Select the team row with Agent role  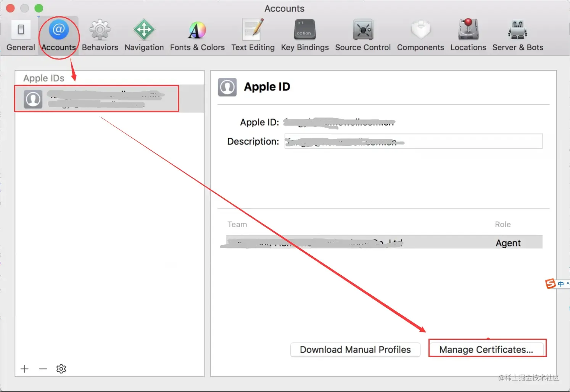tap(384, 242)
